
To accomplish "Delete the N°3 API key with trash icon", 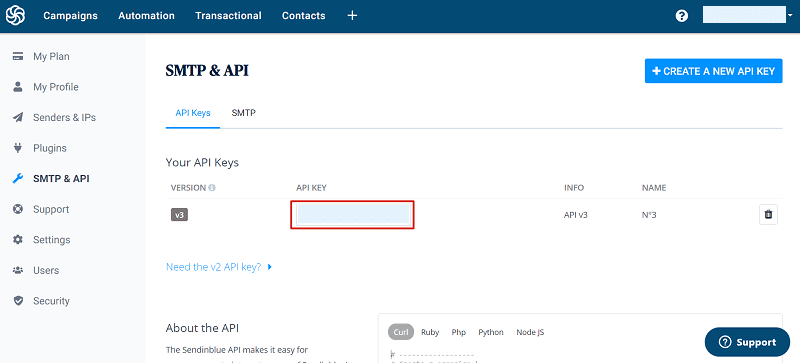I will pyautogui.click(x=768, y=215).
